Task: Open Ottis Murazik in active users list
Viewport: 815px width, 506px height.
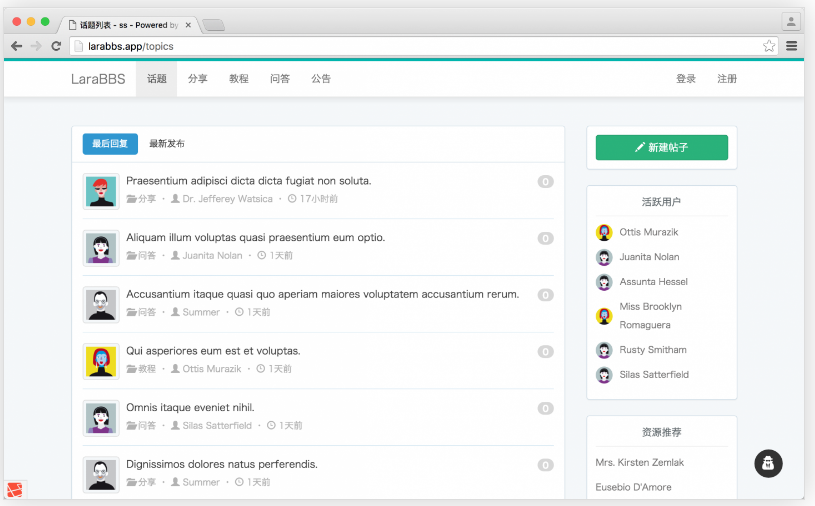Action: (649, 232)
